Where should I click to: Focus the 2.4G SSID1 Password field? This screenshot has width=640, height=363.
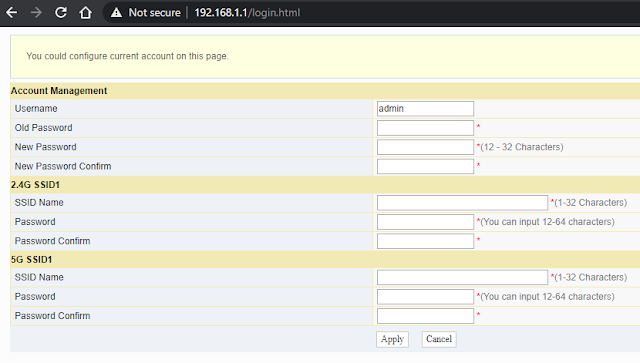click(425, 222)
